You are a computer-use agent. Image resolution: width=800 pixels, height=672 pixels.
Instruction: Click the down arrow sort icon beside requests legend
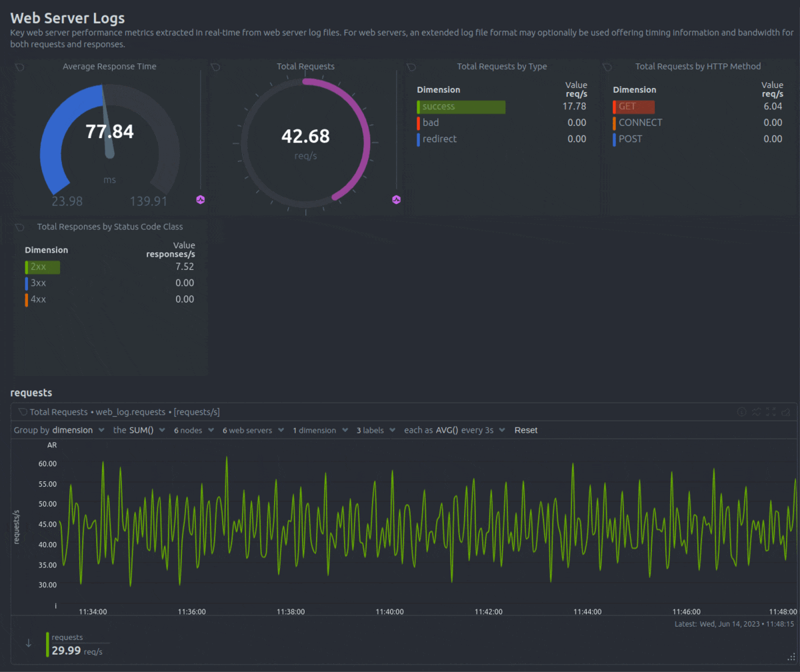28,643
